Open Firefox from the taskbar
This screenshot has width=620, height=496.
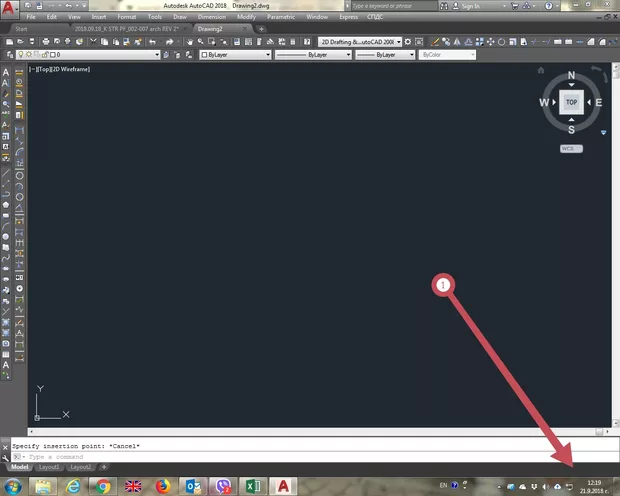tap(163, 486)
